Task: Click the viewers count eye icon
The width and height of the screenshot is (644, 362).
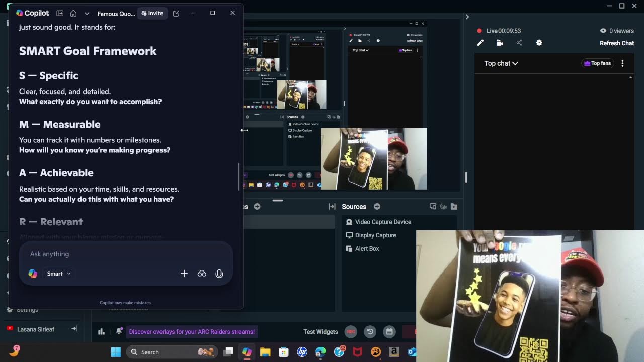Action: (x=603, y=31)
